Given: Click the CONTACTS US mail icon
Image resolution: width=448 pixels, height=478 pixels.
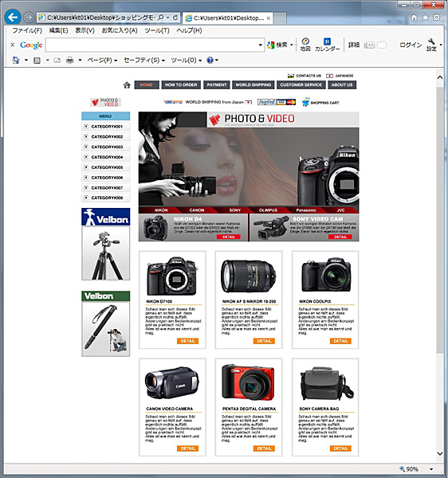Looking at the screenshot, I should (291, 76).
